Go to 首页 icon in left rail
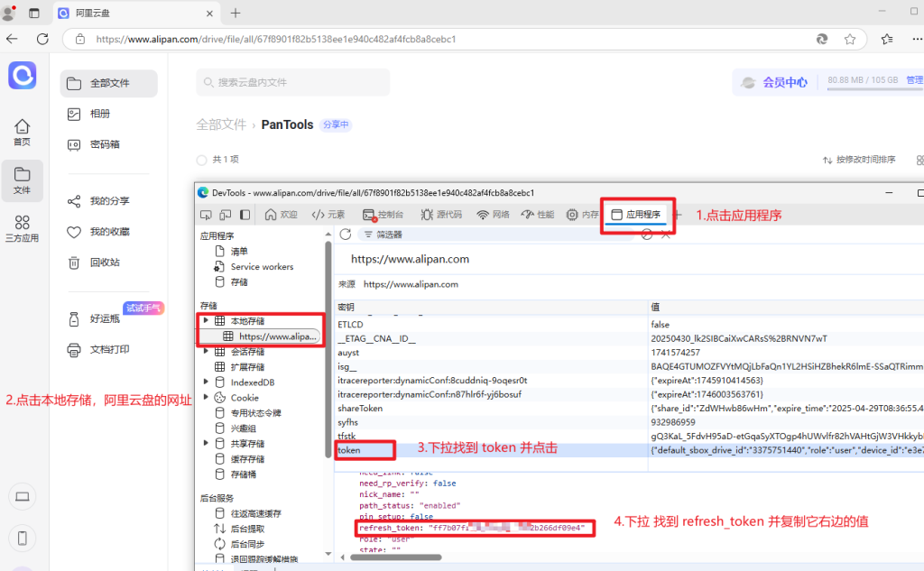This screenshot has width=924, height=571. 22,132
